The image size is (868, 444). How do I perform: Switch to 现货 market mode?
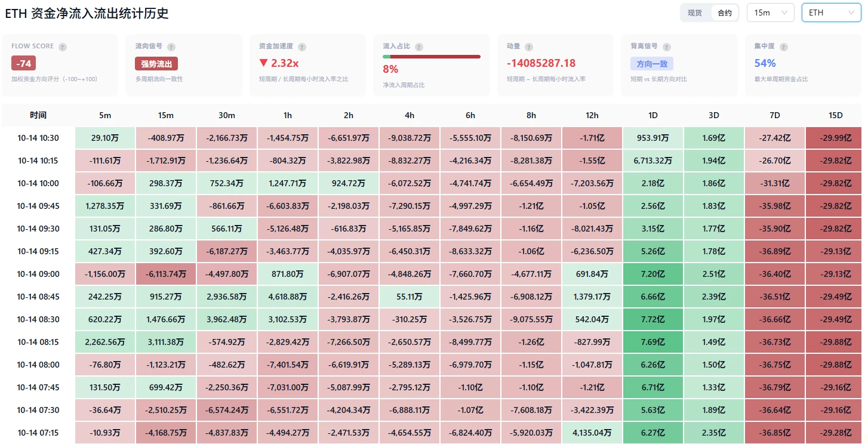[x=695, y=13]
